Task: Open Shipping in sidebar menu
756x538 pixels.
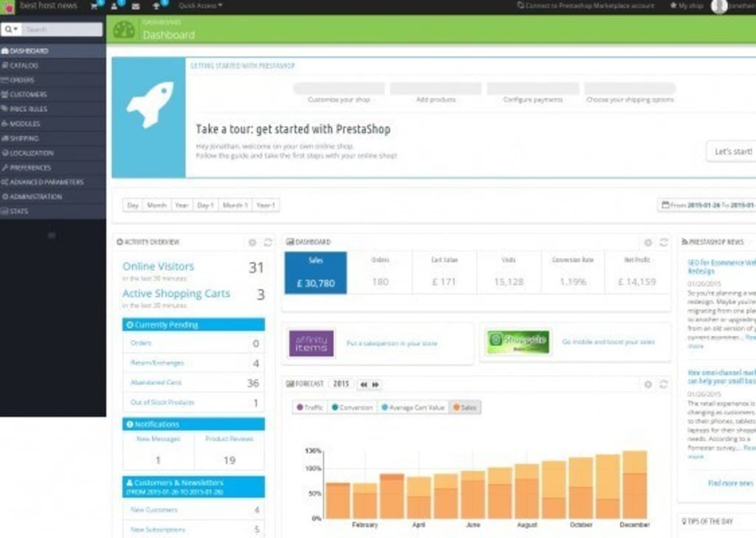Action: [x=53, y=138]
